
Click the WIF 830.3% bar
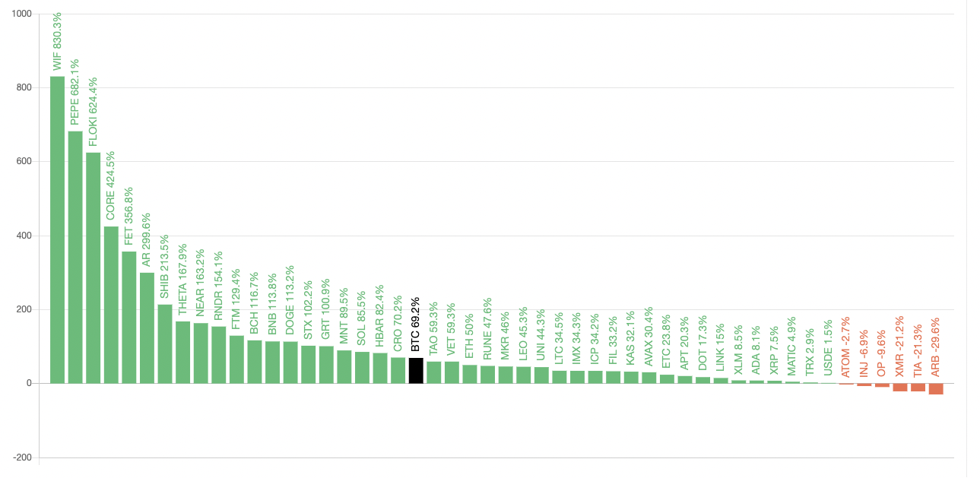click(57, 230)
